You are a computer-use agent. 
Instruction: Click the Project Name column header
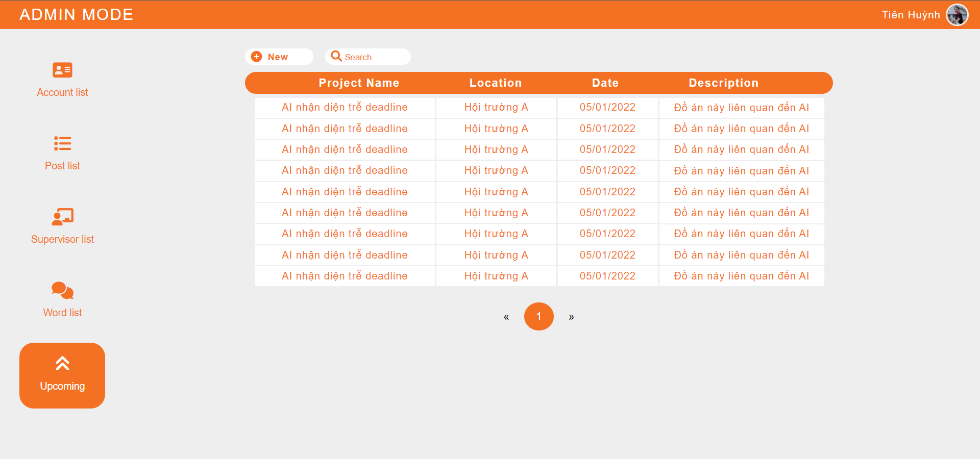(x=359, y=83)
